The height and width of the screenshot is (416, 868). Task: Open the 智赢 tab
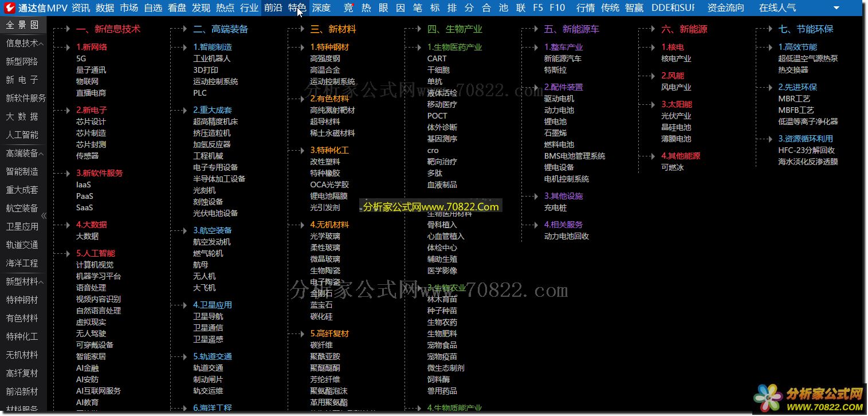coord(634,8)
